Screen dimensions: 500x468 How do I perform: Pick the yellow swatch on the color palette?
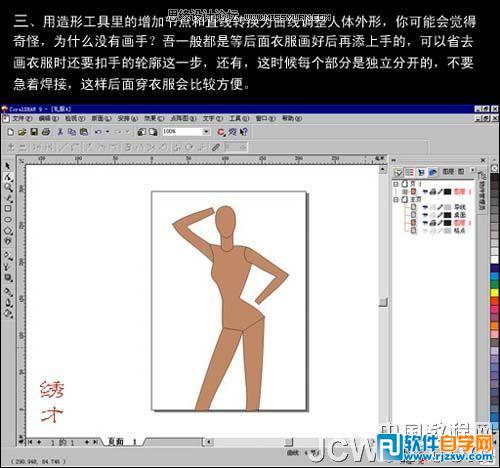coord(495,293)
